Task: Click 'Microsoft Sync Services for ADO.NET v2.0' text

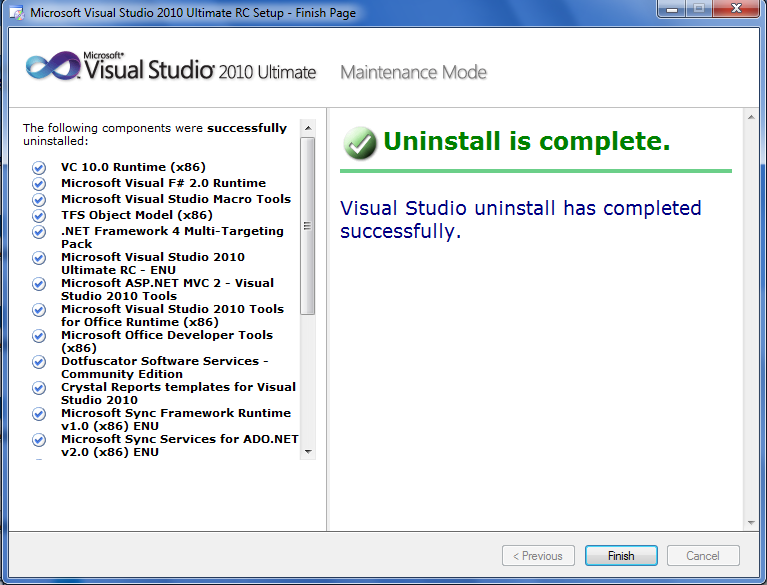Action: click(180, 445)
